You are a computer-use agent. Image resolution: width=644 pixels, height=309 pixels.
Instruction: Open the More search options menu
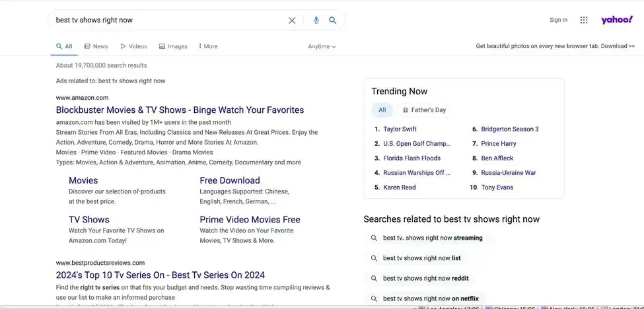click(x=208, y=46)
